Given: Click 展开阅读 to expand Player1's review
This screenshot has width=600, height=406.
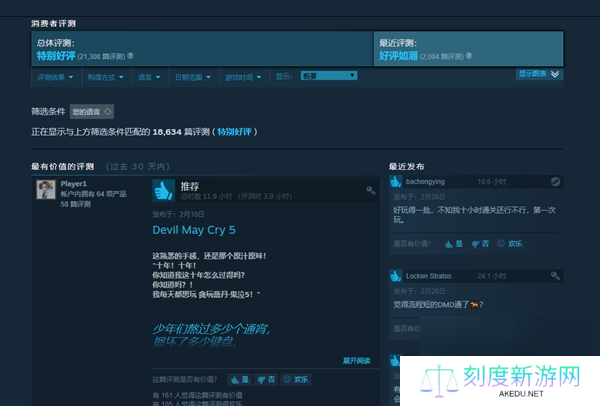Looking at the screenshot, I should (x=356, y=361).
